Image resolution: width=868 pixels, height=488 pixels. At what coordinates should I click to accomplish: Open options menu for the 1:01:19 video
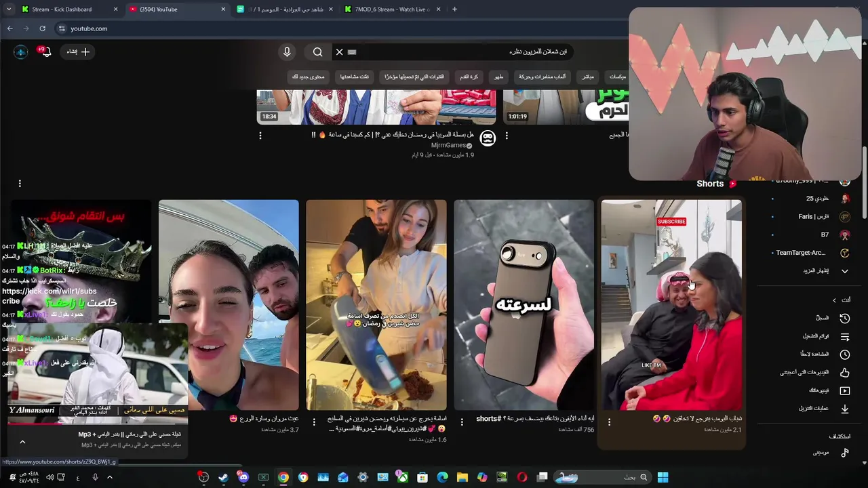tap(507, 136)
